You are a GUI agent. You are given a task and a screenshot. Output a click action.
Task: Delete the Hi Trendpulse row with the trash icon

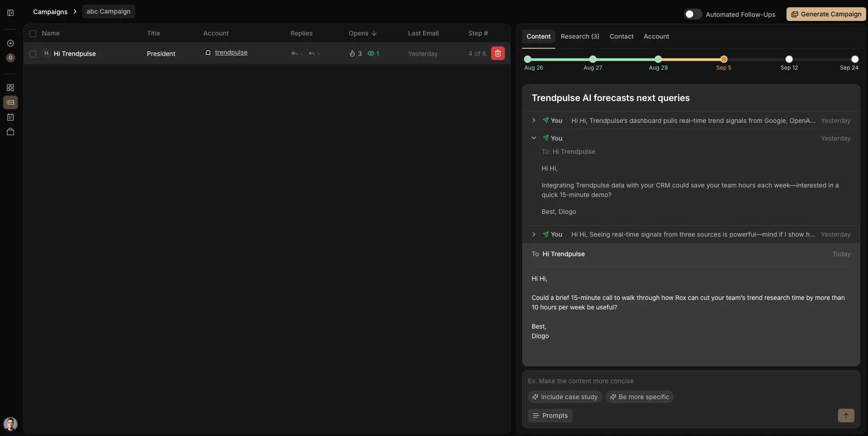coord(498,53)
